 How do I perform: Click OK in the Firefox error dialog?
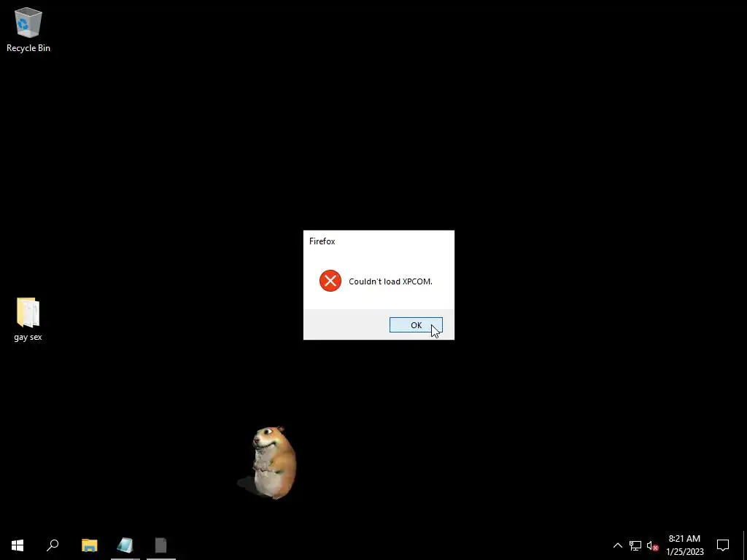(416, 325)
